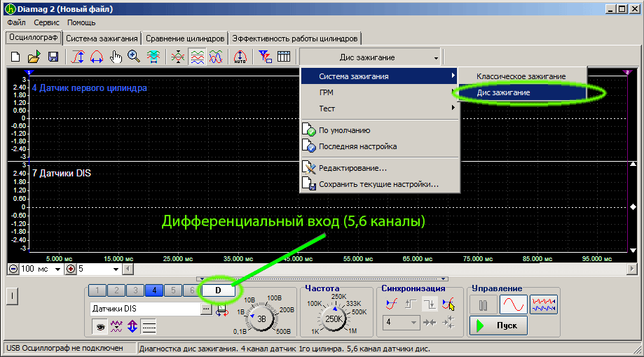The image size is (644, 357).
Task: Select the differential D channel button
Action: tap(218, 290)
